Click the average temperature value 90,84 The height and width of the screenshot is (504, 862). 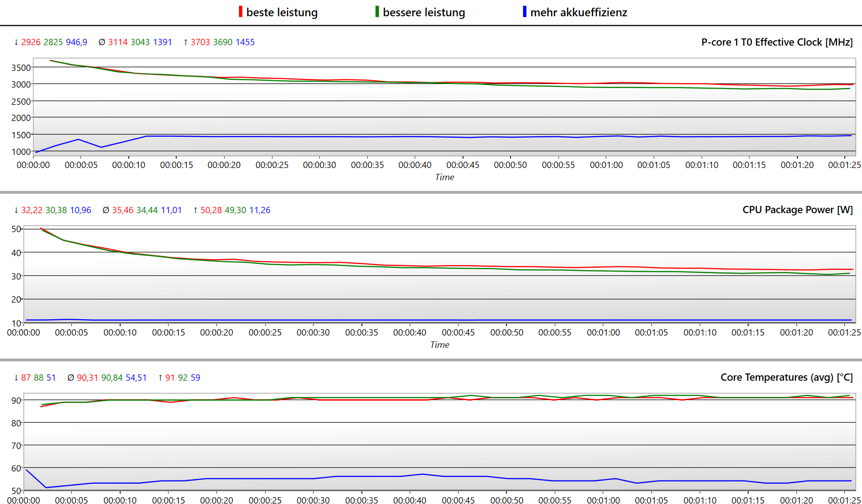112,378
